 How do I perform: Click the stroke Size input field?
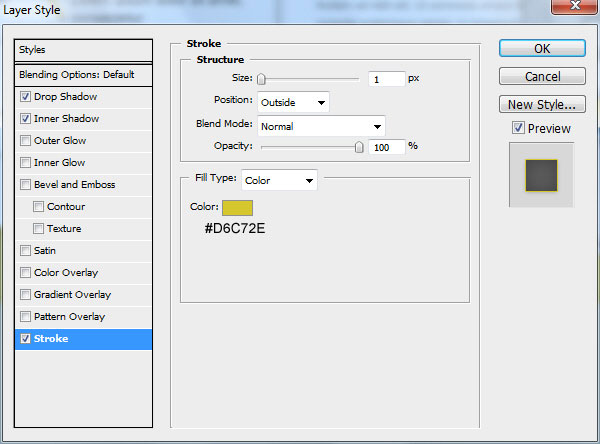385,78
